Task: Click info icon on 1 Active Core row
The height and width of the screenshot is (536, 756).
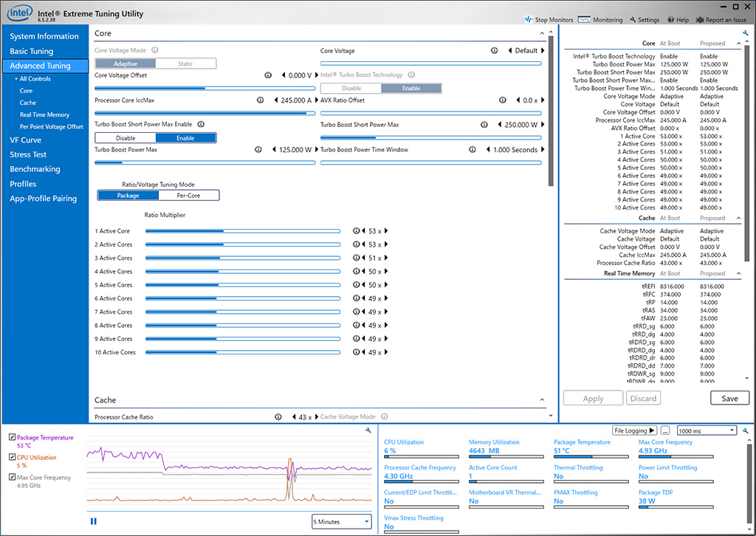Action: 356,231
